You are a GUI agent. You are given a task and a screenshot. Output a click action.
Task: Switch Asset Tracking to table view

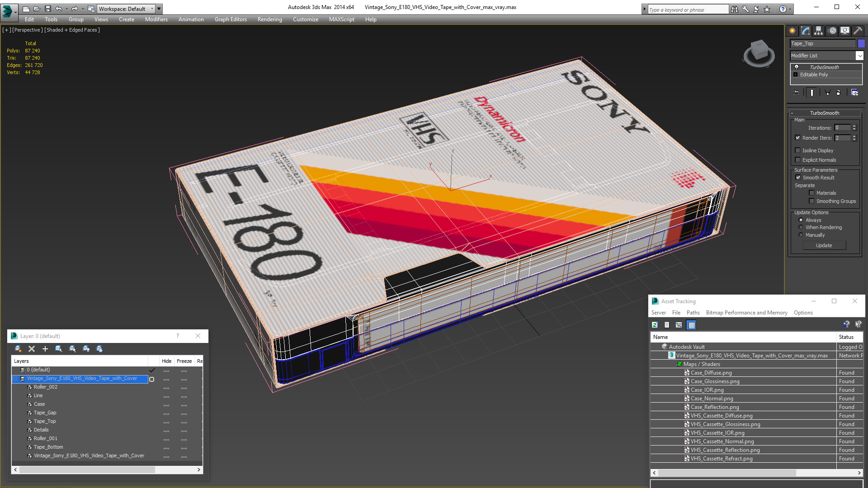[692, 325]
